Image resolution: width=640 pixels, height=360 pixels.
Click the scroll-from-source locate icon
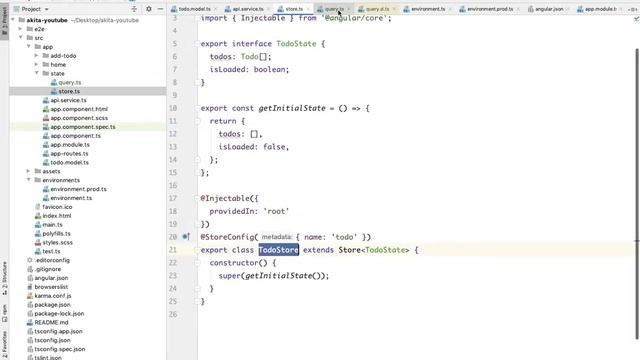134,9
